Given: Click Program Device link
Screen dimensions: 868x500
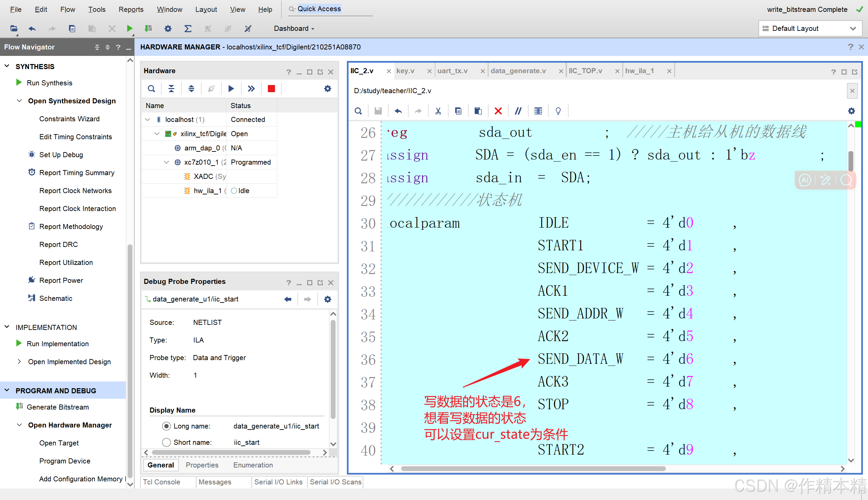Looking at the screenshot, I should pyautogui.click(x=65, y=461).
